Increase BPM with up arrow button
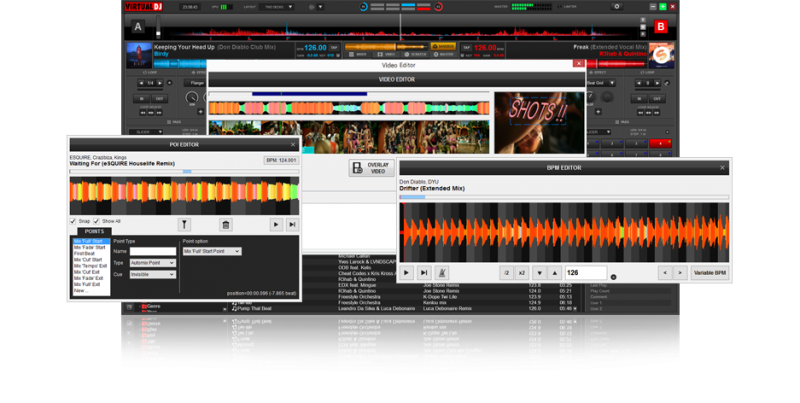 click(x=555, y=273)
